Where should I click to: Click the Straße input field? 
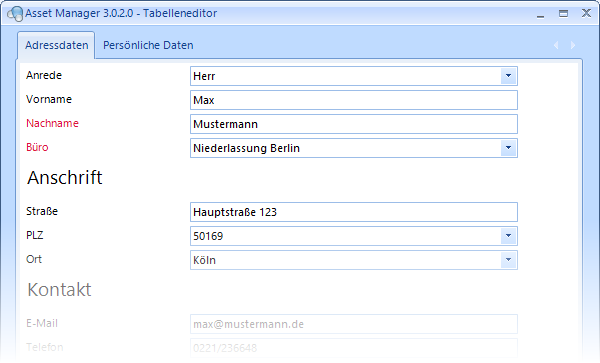coord(354,212)
